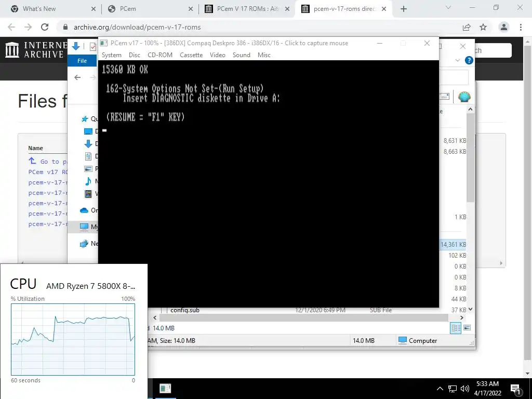The width and height of the screenshot is (532, 399).
Task: Open OneDrive cloud icon in Explorer sidebar
Action: (x=84, y=210)
